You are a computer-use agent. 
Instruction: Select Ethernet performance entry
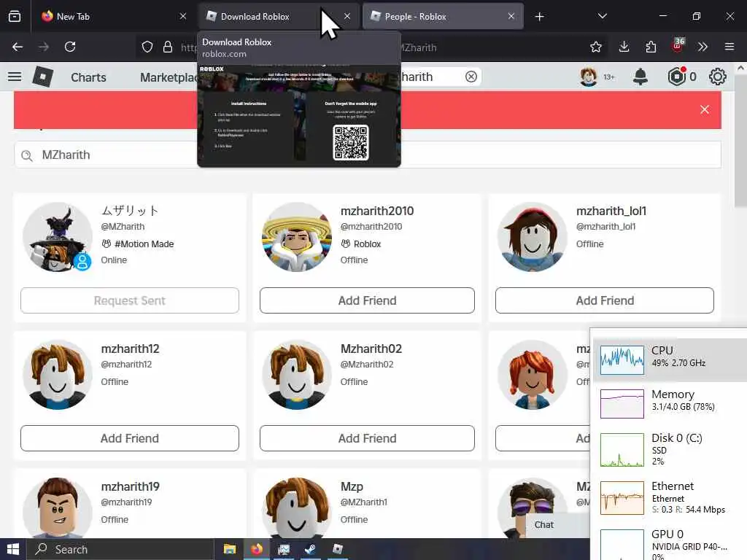[x=670, y=497]
